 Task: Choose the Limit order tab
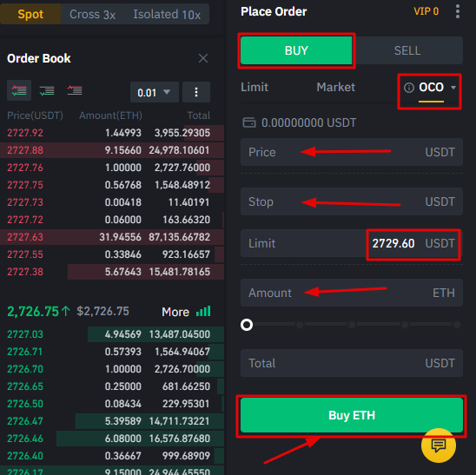255,87
